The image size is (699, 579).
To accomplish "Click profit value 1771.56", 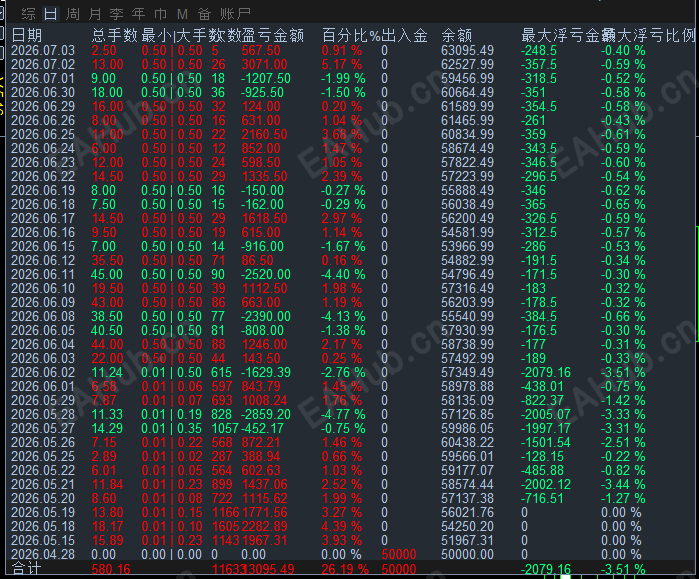I will (264, 512).
